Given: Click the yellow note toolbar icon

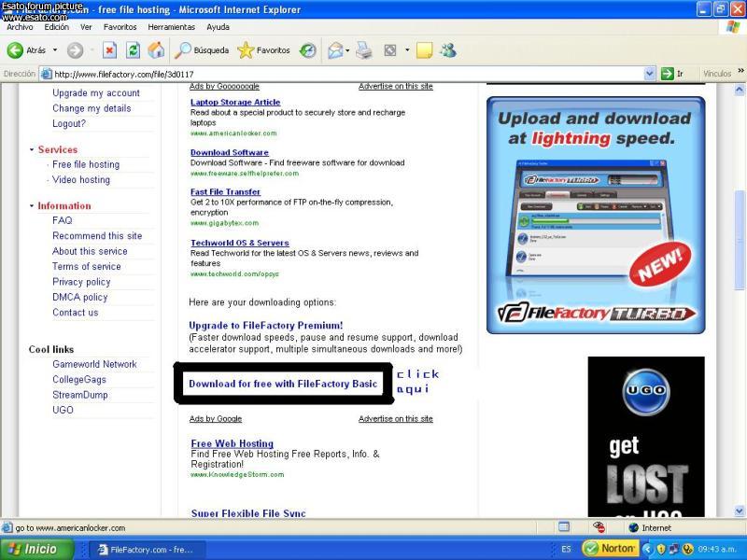Looking at the screenshot, I should 424,50.
